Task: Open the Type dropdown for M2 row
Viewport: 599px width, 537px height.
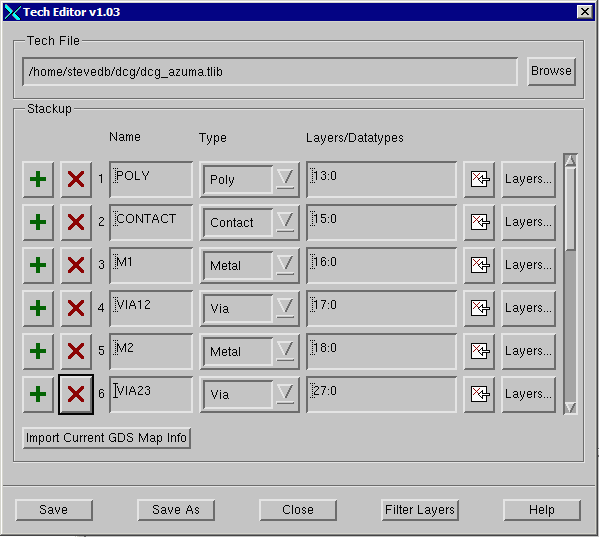Action: (249, 351)
